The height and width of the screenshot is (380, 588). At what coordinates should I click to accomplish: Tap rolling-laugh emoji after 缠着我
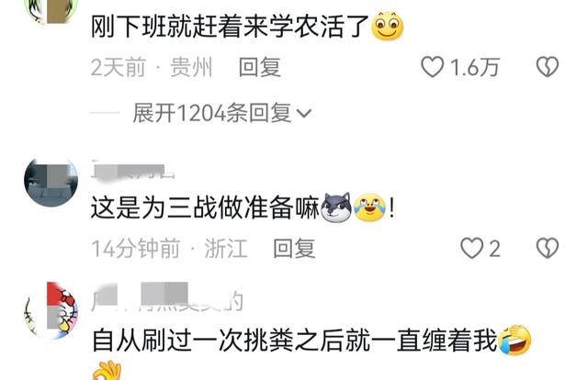(x=514, y=340)
